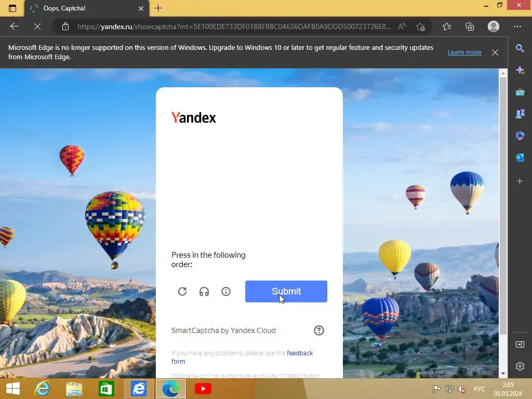This screenshot has height=399, width=532.
Task: Click the captcha refresh icon
Action: pos(182,291)
